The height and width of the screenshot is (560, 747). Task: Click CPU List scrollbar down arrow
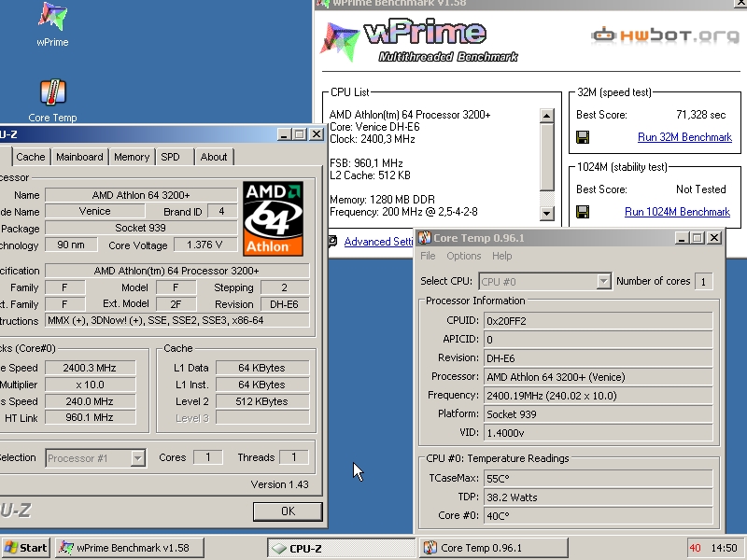(546, 213)
